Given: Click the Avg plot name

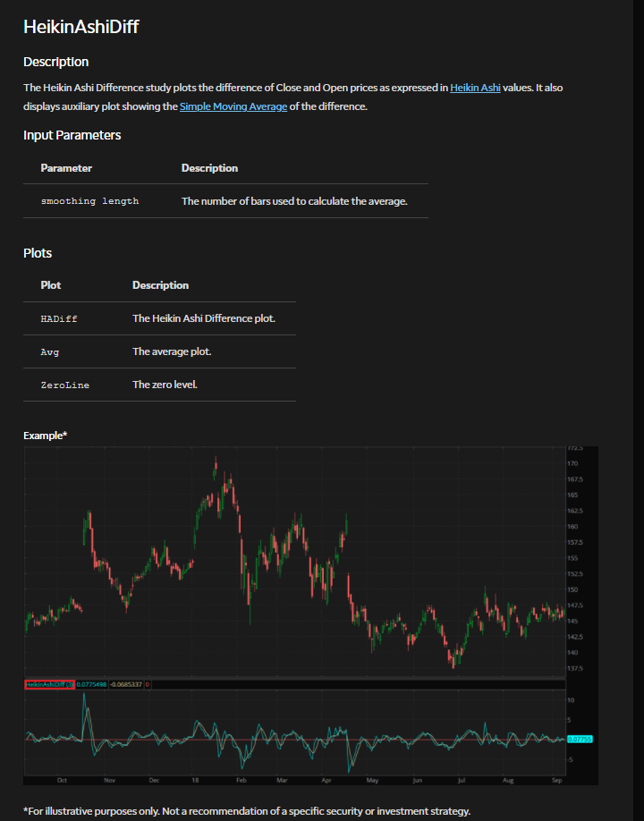Looking at the screenshot, I should (x=50, y=351).
